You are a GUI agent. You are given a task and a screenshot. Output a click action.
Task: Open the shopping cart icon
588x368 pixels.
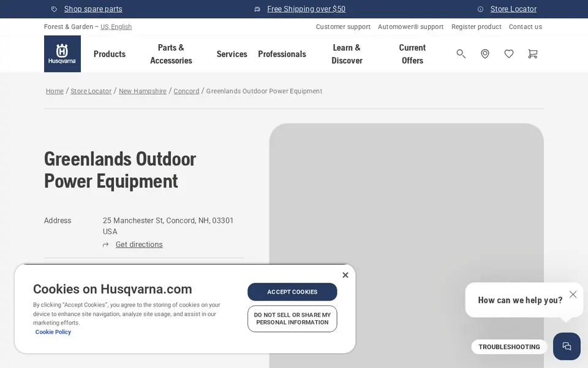pos(532,54)
